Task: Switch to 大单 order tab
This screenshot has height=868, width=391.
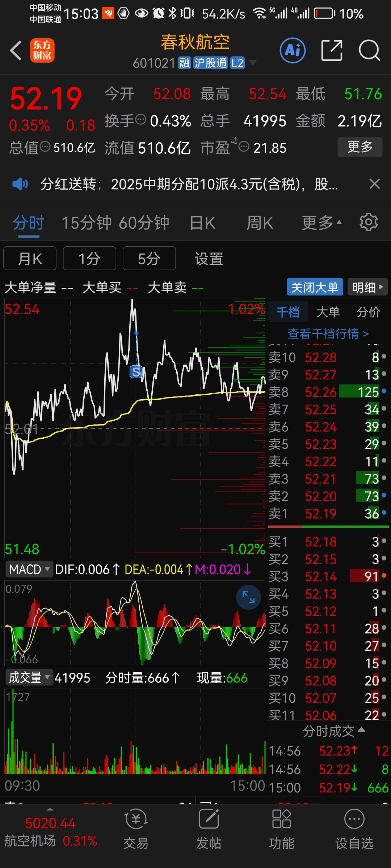Action: (x=328, y=311)
